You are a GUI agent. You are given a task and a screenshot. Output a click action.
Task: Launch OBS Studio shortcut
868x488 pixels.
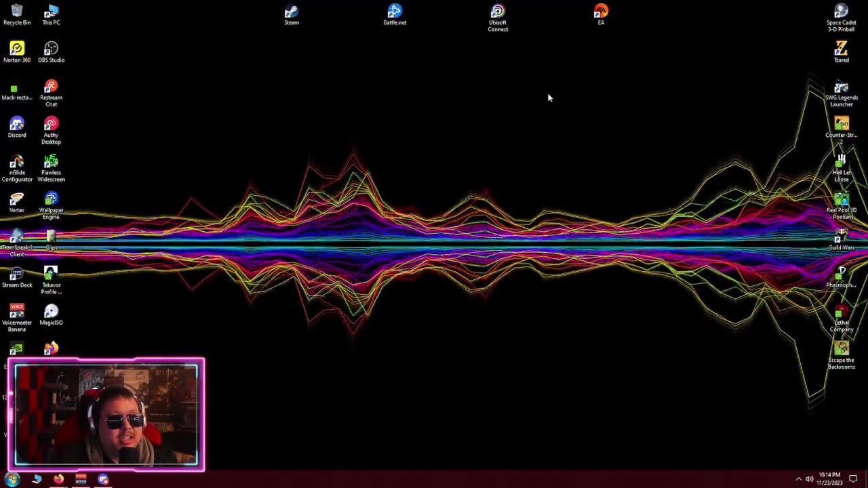tap(51, 52)
